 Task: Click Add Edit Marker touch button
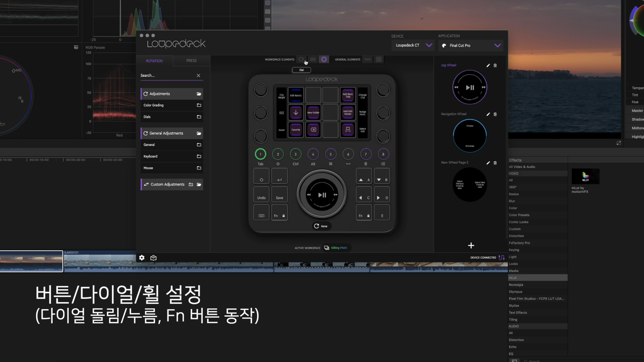click(347, 113)
